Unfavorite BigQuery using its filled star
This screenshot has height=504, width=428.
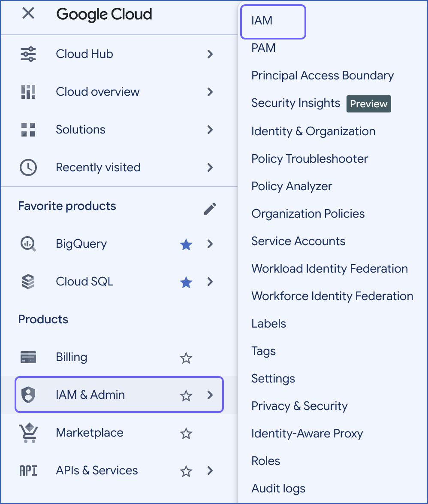coord(186,245)
